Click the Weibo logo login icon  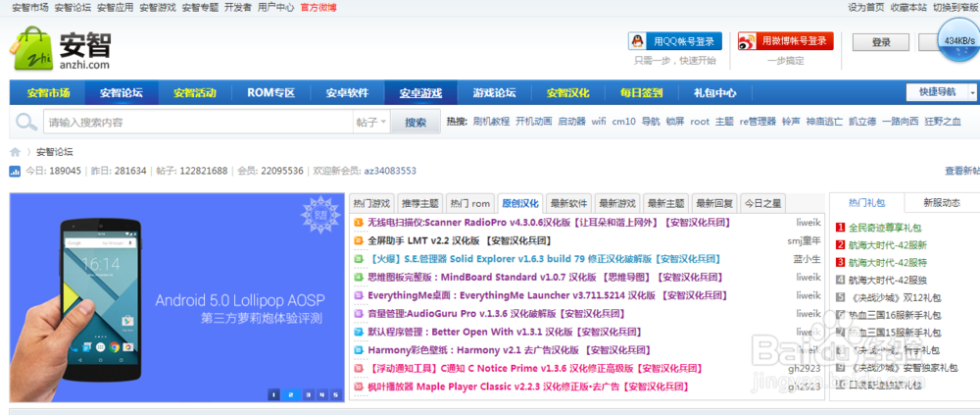coord(747,41)
